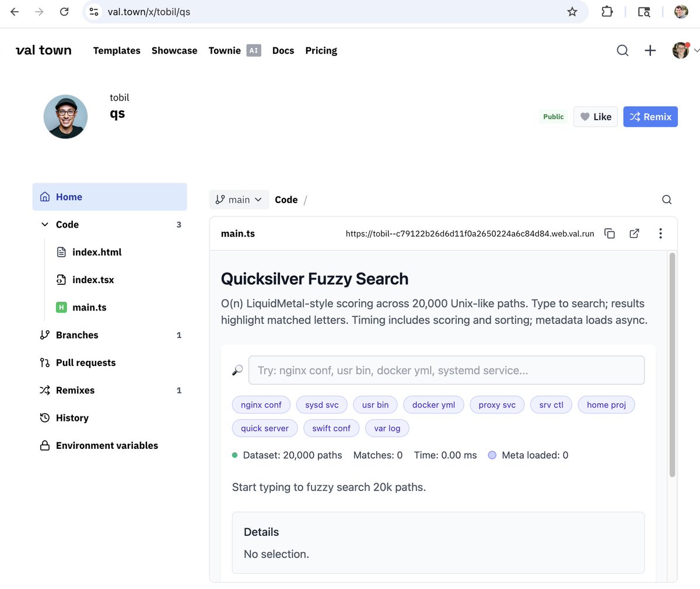Screen dimensions: 700x589
Task: Click the "Quicksilver Fuzzy Search" heading
Action: click(x=314, y=279)
